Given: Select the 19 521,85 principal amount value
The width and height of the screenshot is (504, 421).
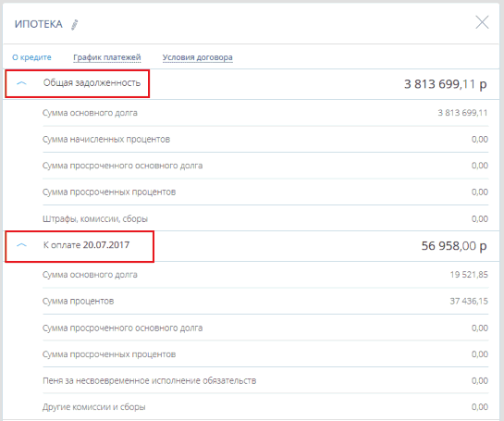Looking at the screenshot, I should click(469, 275).
